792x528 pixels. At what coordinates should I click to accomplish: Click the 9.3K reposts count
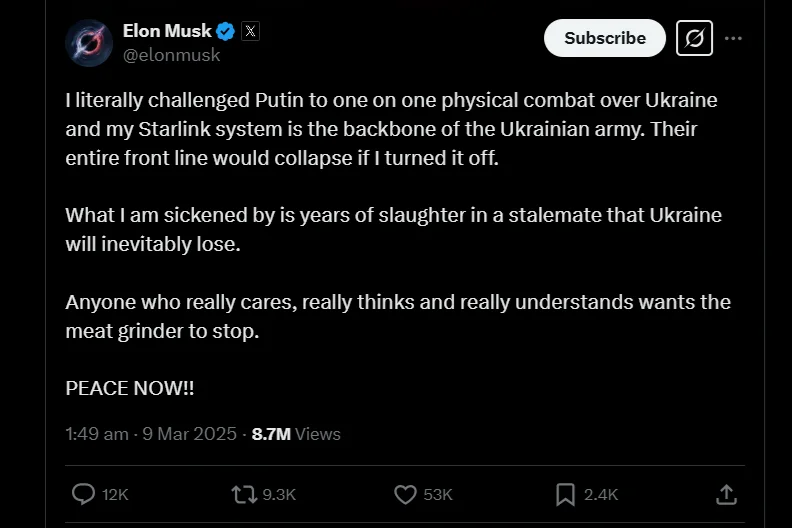(279, 494)
